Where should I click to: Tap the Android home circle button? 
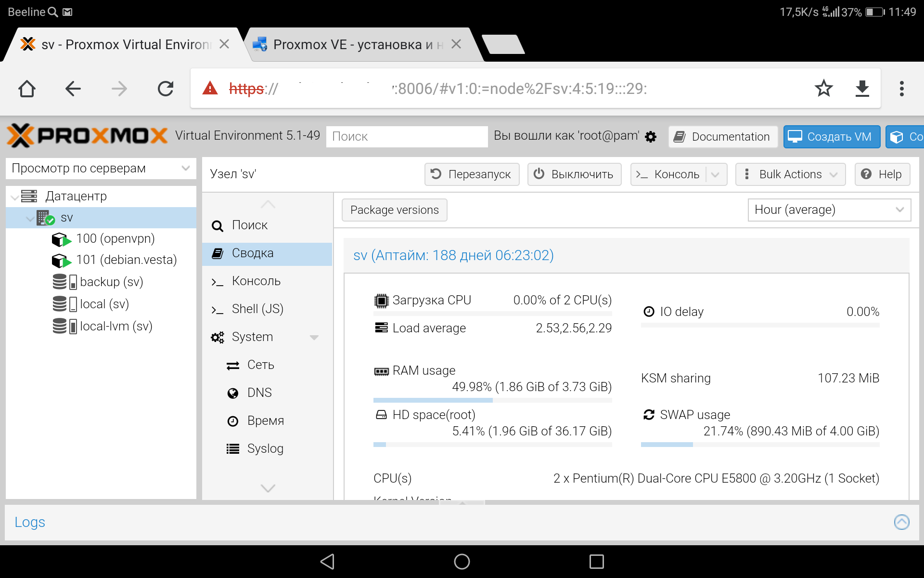coord(462,562)
